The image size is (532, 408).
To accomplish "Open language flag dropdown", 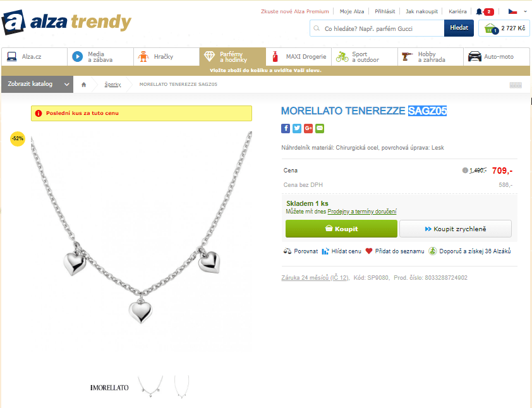I will tap(517, 11).
